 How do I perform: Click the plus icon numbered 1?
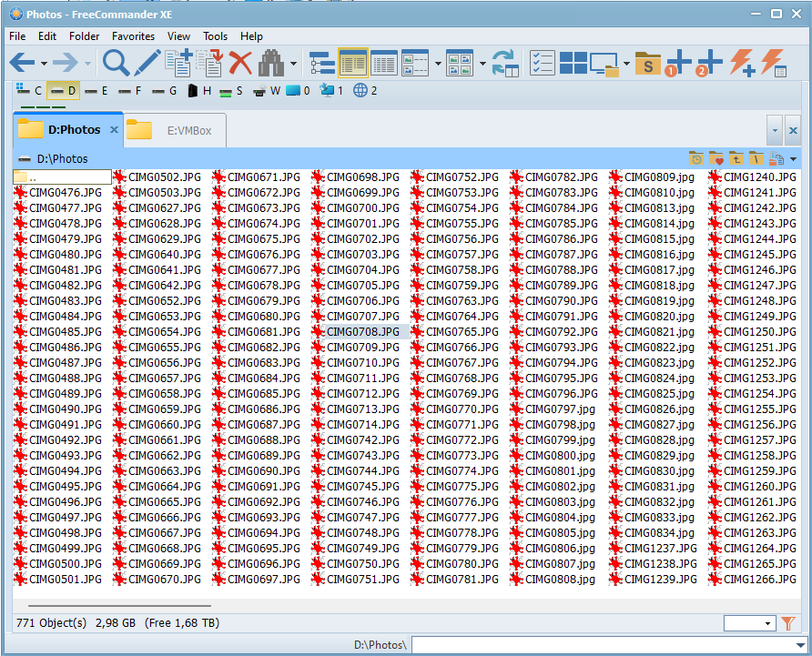(678, 63)
